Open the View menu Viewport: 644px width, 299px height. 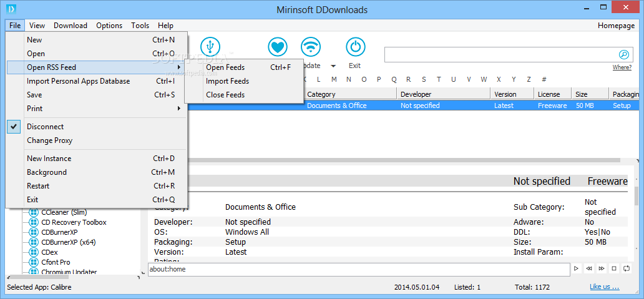37,26
